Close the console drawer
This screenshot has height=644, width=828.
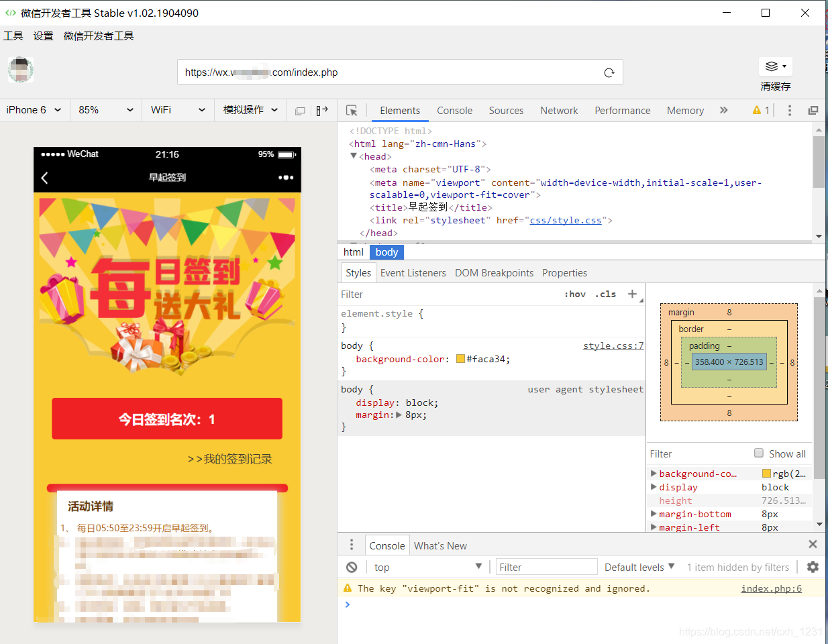813,544
